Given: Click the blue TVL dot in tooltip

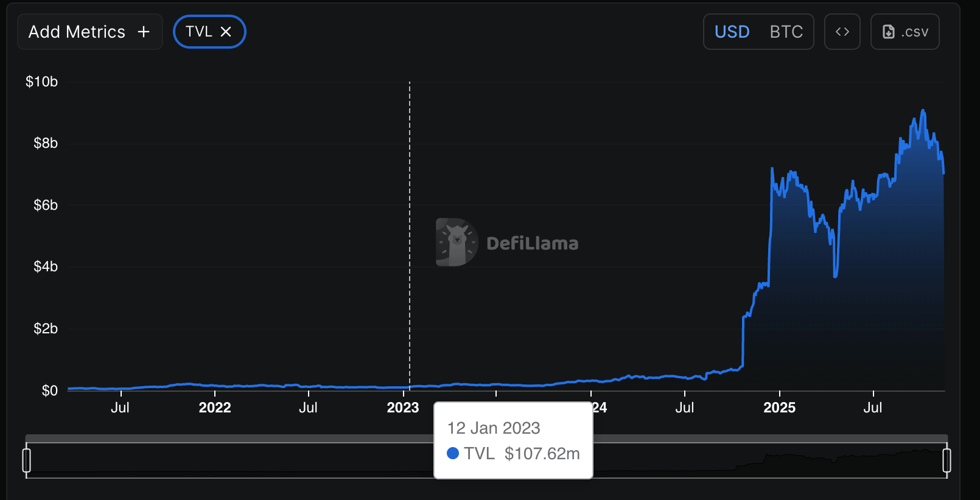Looking at the screenshot, I should pos(452,453).
